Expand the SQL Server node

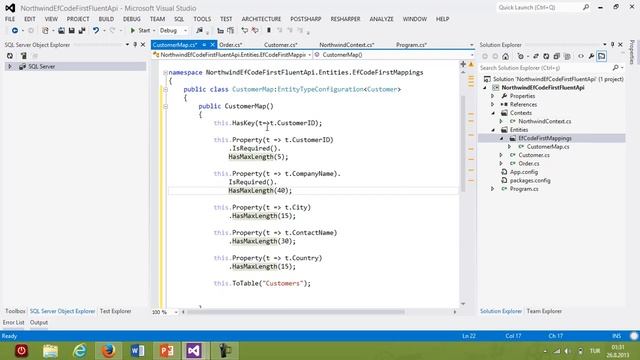(x=10, y=67)
